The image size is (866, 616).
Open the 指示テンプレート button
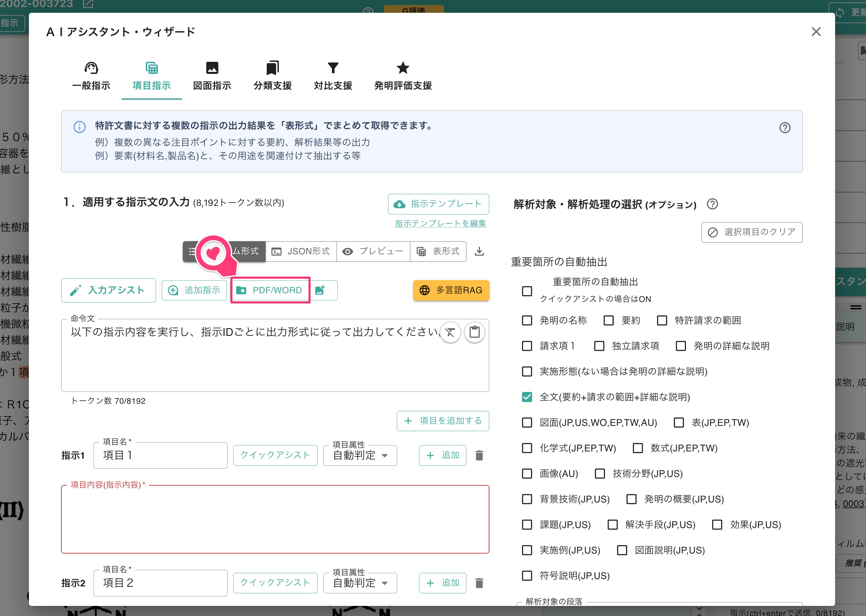438,204
